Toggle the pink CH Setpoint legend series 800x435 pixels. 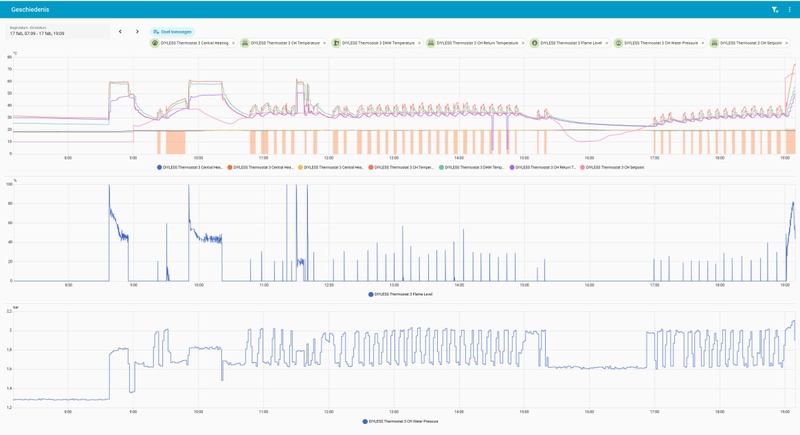click(x=612, y=167)
